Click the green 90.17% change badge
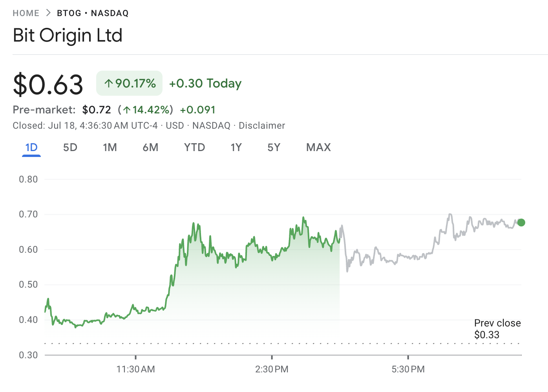Image resolution: width=548 pixels, height=392 pixels. coord(129,83)
